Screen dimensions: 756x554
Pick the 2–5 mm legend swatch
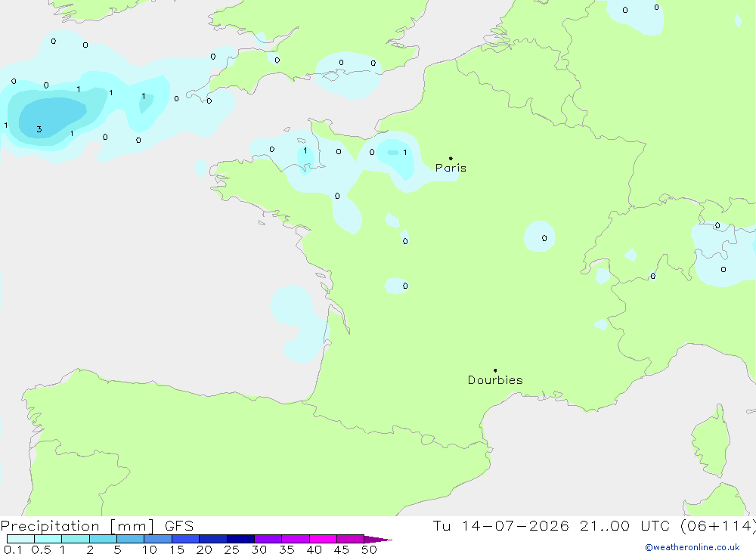[x=103, y=539]
